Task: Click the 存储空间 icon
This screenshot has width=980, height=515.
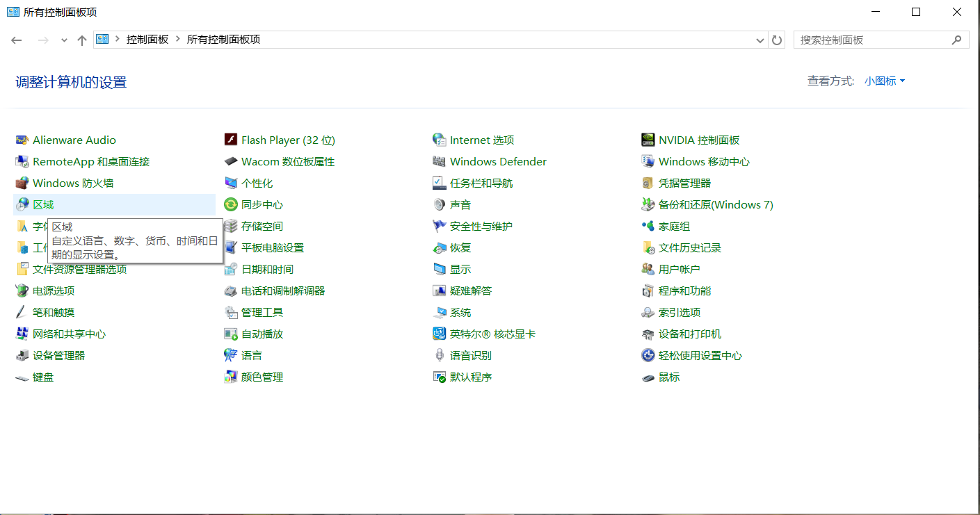Action: (230, 226)
